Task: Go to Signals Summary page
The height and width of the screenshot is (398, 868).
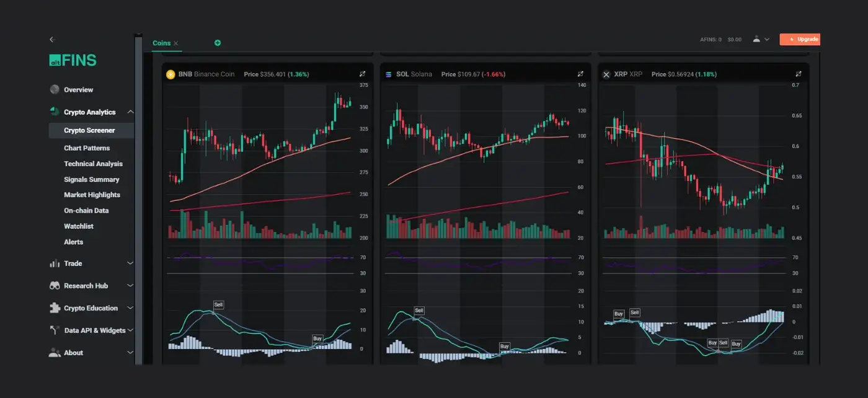Action: [x=91, y=180]
